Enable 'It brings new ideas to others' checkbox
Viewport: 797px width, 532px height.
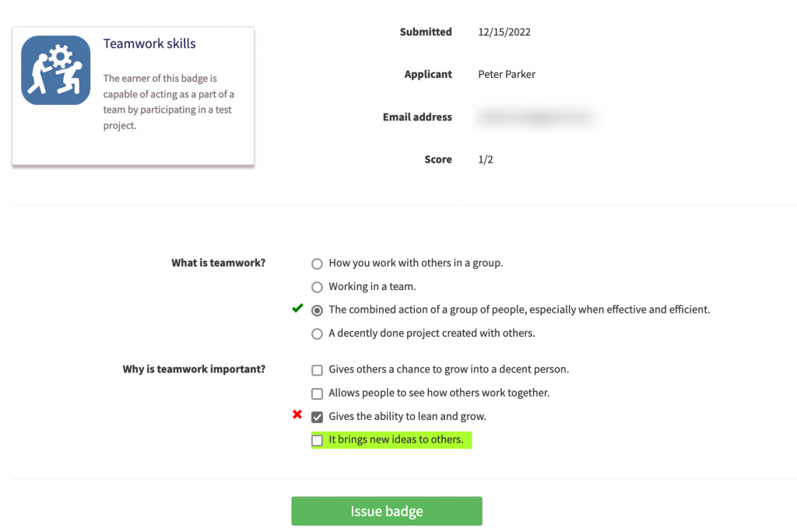pyautogui.click(x=317, y=440)
